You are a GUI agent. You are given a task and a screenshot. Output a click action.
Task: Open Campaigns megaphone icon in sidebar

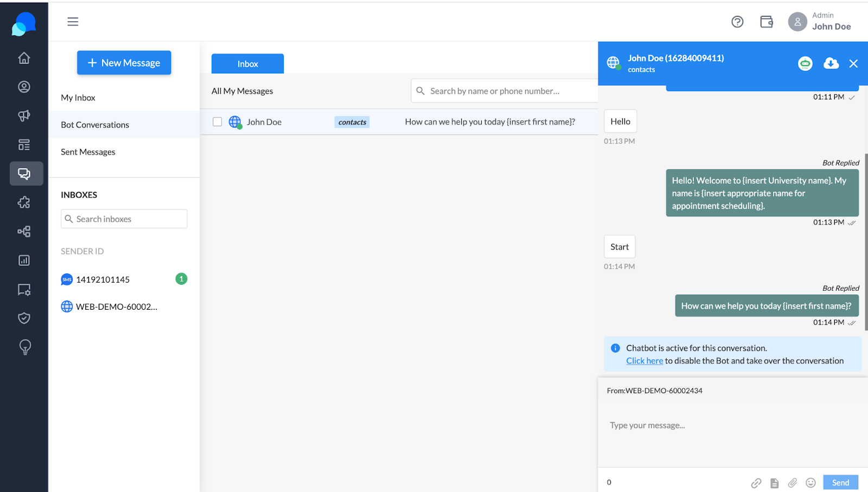click(24, 116)
